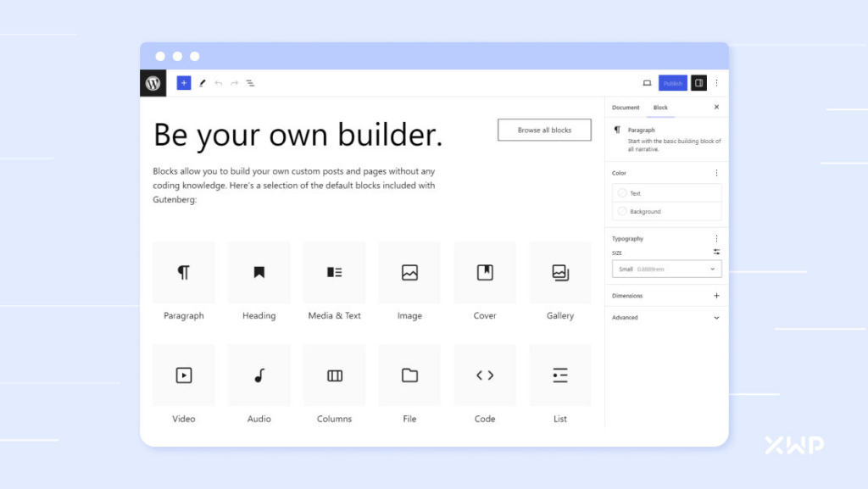This screenshot has height=489, width=868.
Task: Click the Browse all blocks button
Action: point(544,131)
